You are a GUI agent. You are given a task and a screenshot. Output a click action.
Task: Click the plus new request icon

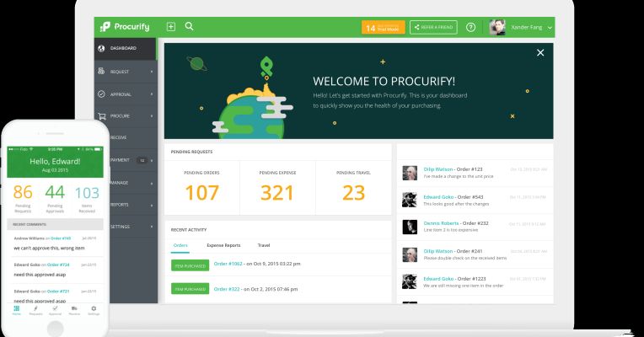171,27
